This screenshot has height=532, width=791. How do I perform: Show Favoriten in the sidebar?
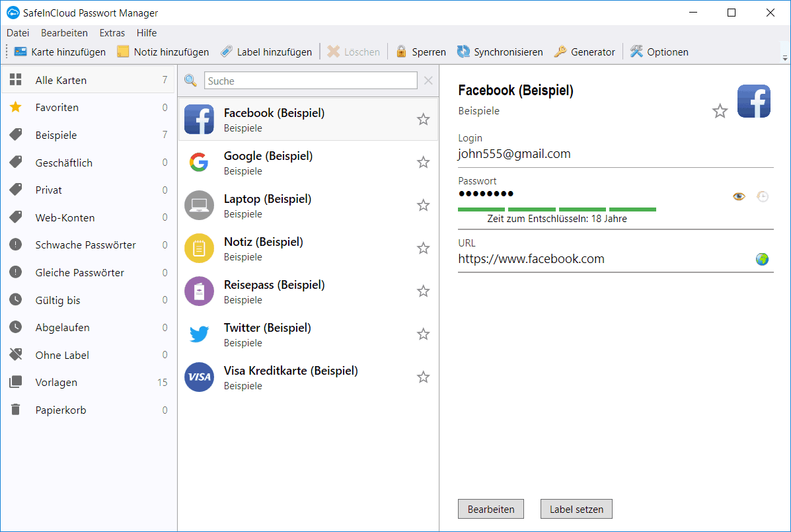click(x=89, y=108)
